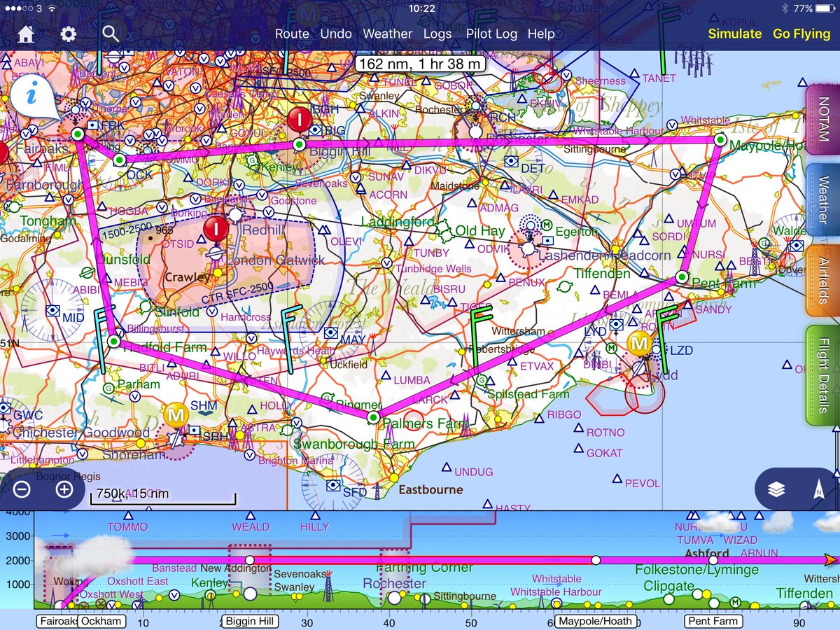The width and height of the screenshot is (840, 630).
Task: Tap the profile altitude marker above Maypole/Hoath
Action: [x=596, y=560]
